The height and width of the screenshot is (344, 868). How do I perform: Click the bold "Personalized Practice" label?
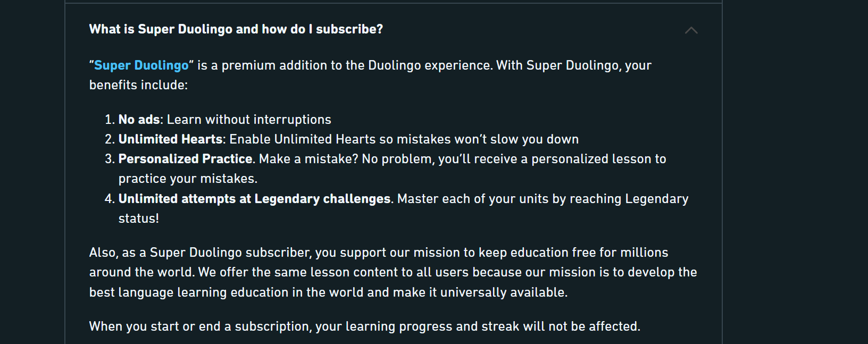coord(185,159)
